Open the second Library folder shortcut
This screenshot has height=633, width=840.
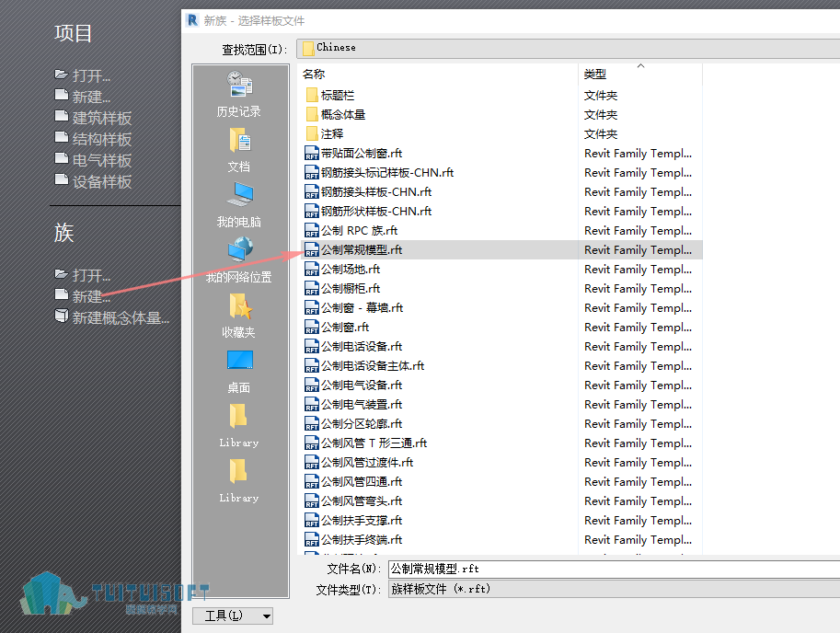pos(239,481)
